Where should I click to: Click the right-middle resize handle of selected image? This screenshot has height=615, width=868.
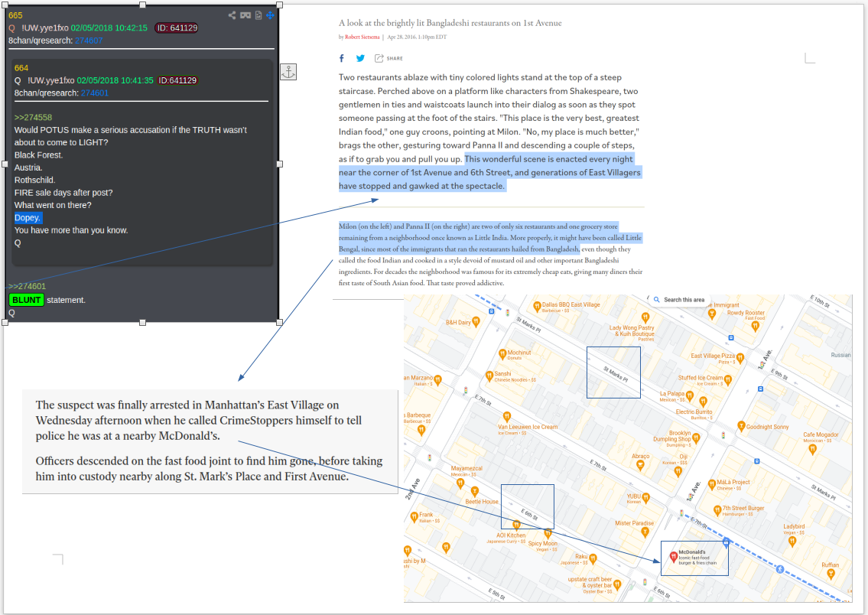point(280,164)
